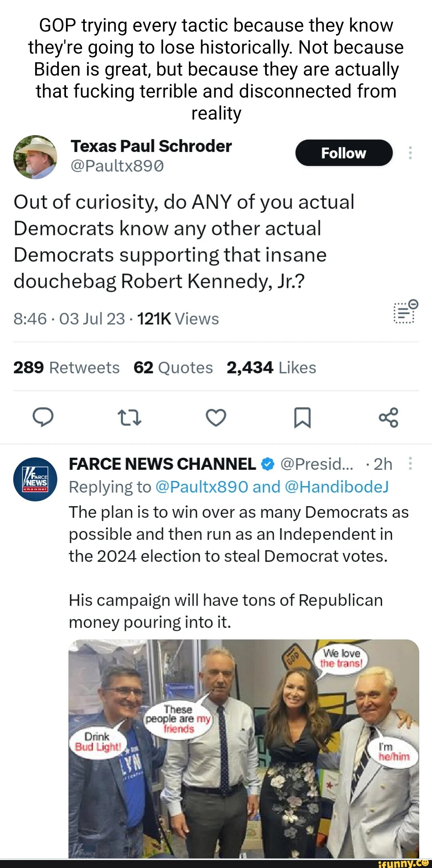Image resolution: width=432 pixels, height=868 pixels.
Task: Follow Texas Paul Schroder
Action: (344, 153)
